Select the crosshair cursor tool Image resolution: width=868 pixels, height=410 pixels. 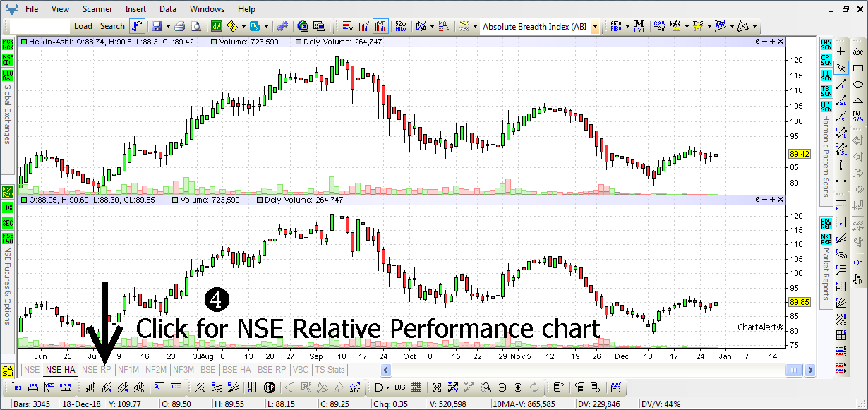841,52
